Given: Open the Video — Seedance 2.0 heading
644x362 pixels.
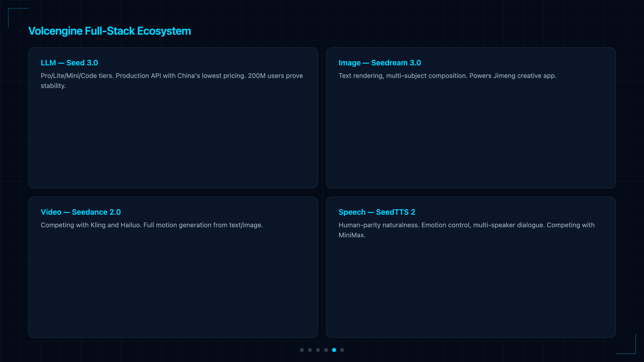Looking at the screenshot, I should click(81, 212).
